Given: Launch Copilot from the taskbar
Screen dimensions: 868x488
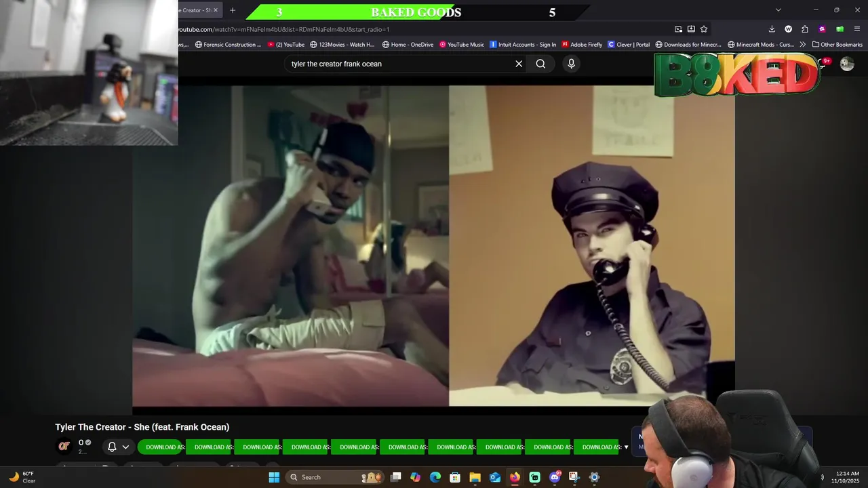Looking at the screenshot, I should pyautogui.click(x=415, y=477).
